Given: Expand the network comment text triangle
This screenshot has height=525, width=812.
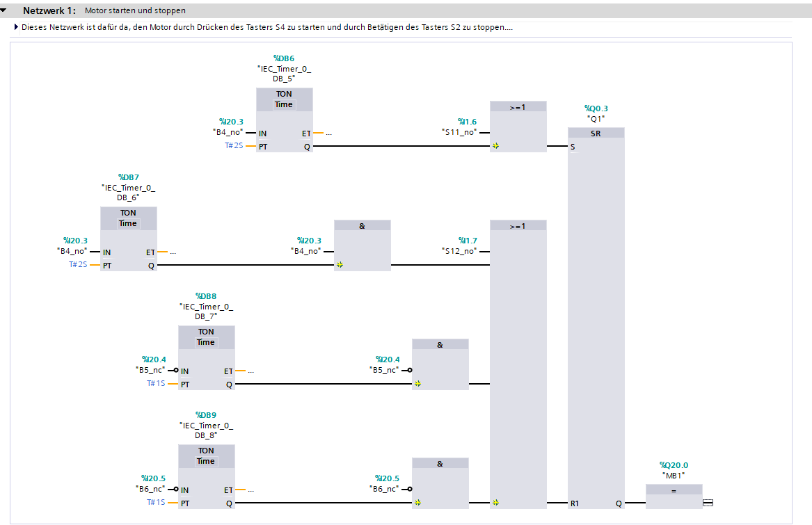Looking at the screenshot, I should click(x=16, y=28).
